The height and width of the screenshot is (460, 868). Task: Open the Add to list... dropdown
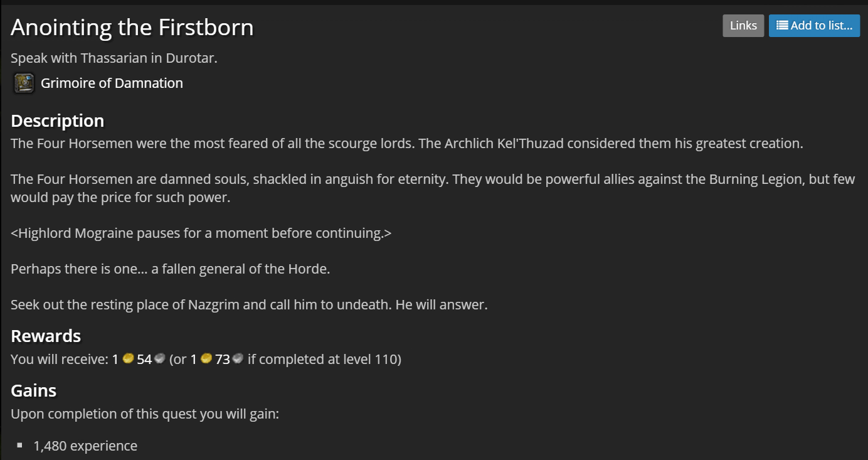pos(814,26)
